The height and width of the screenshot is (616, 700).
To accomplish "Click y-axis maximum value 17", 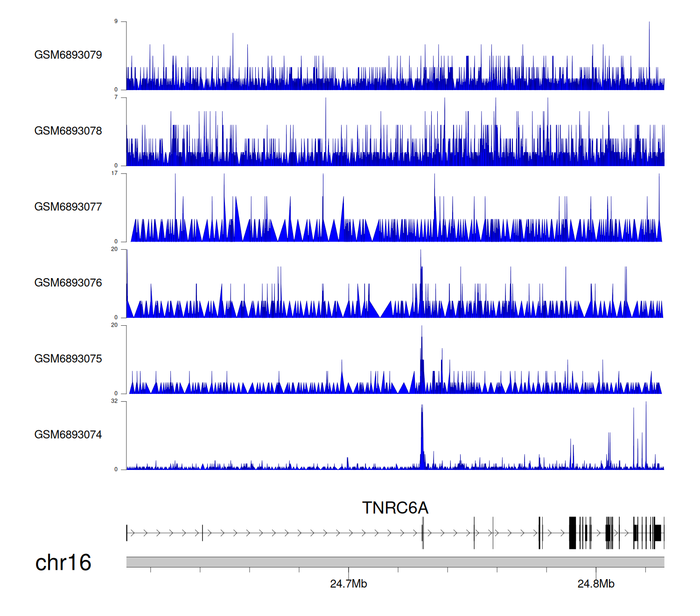I will click(114, 174).
